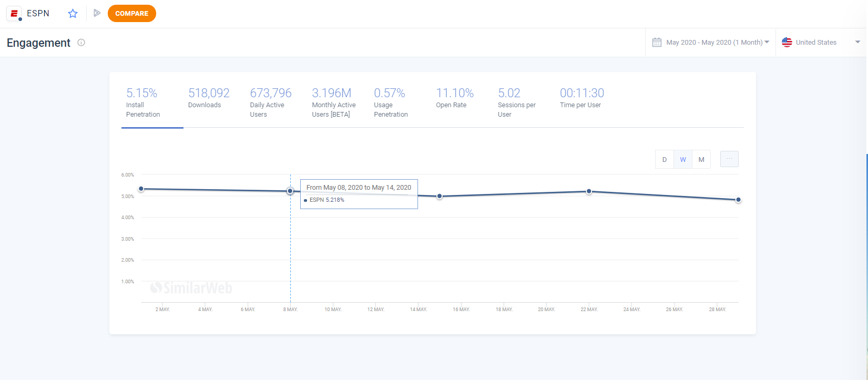The width and height of the screenshot is (868, 380).
Task: Click the first data point on chart line
Action: pos(141,189)
